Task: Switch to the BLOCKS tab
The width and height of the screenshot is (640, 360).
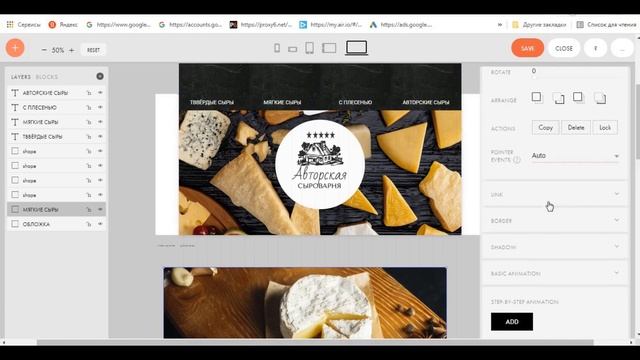Action: (47, 77)
